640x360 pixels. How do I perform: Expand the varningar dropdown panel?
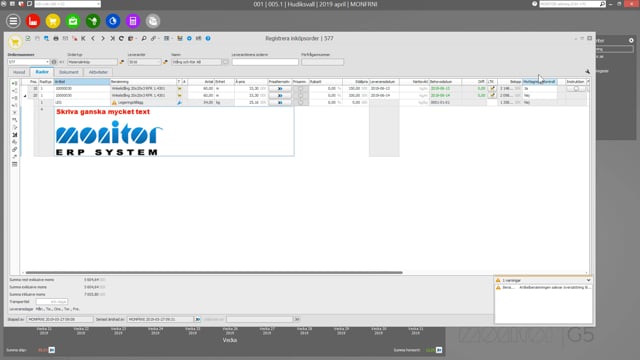pos(588,280)
